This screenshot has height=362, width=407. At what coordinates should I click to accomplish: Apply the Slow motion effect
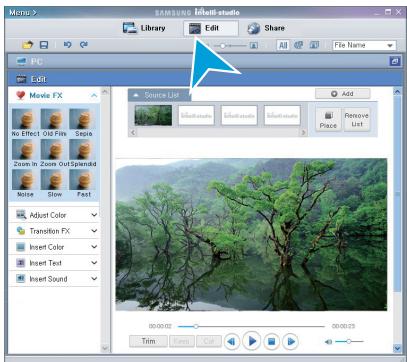click(x=54, y=184)
